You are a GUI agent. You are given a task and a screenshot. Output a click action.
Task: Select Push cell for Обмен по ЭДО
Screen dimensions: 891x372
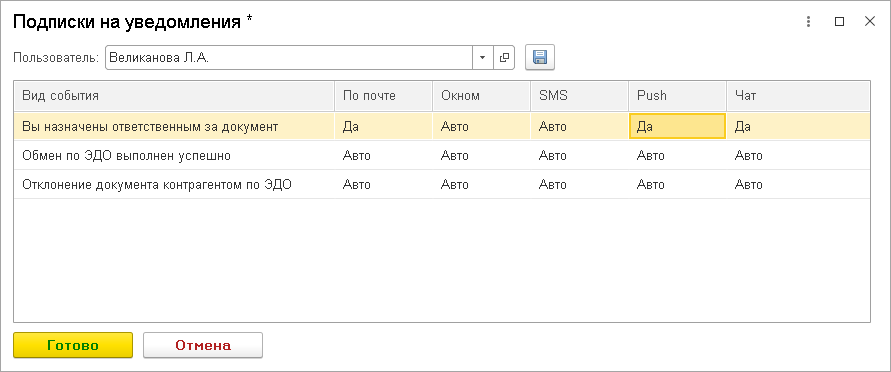click(x=677, y=156)
